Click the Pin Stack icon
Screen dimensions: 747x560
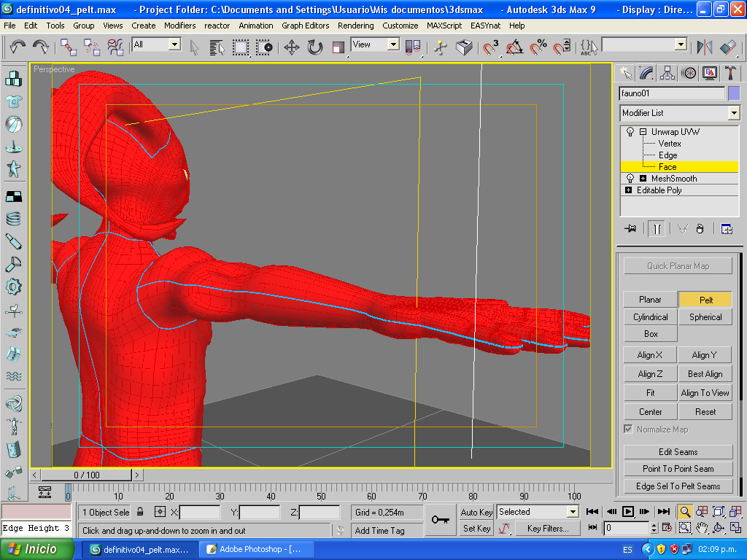click(x=631, y=228)
